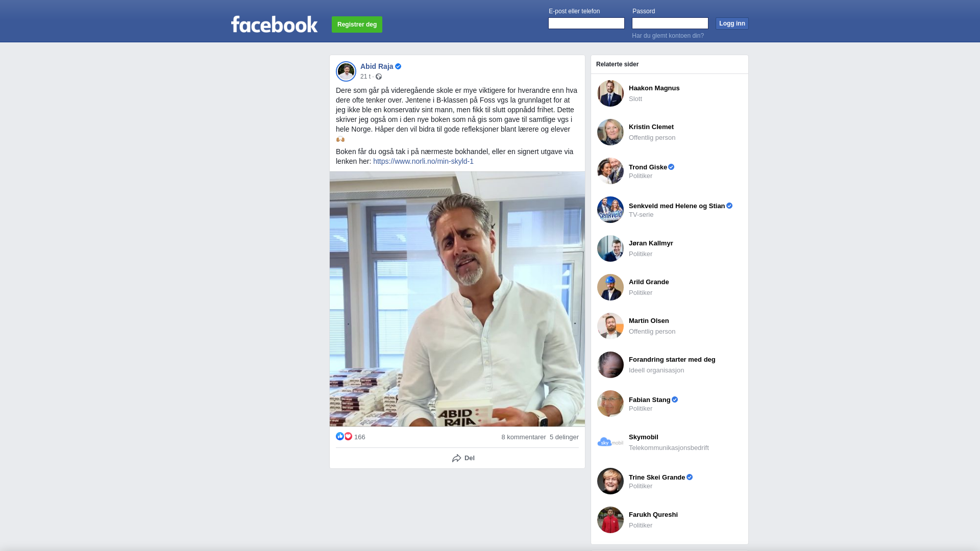Focus the E-post eller telefon field
The height and width of the screenshot is (551, 980).
tap(586, 23)
